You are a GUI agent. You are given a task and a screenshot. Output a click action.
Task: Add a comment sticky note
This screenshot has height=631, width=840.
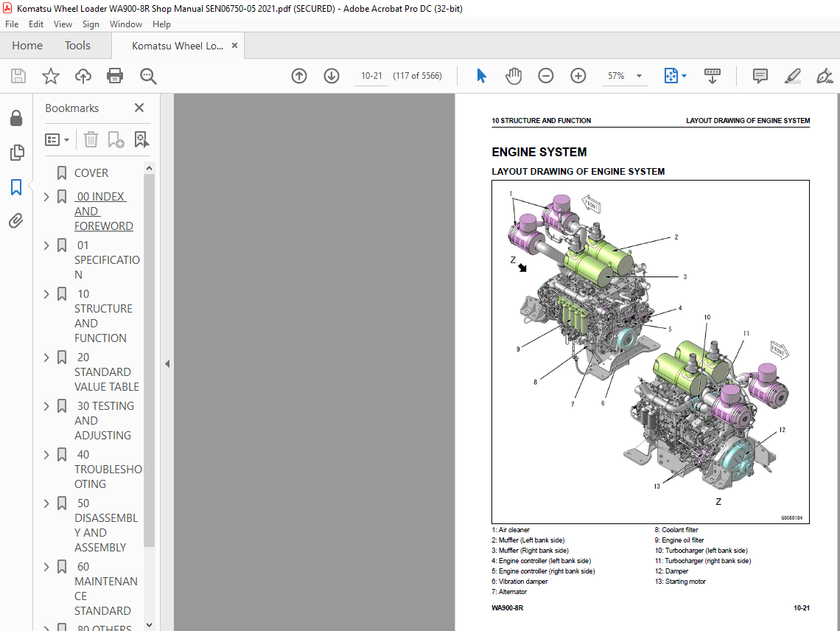pyautogui.click(x=760, y=76)
